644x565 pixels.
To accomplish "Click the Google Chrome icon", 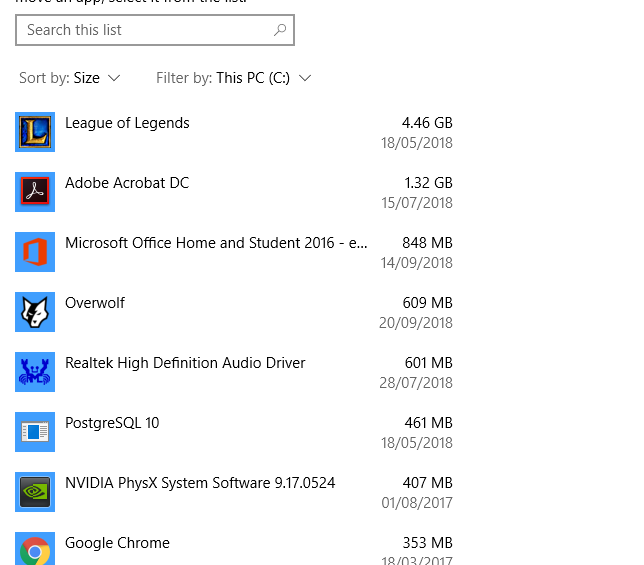I will pyautogui.click(x=35, y=549).
